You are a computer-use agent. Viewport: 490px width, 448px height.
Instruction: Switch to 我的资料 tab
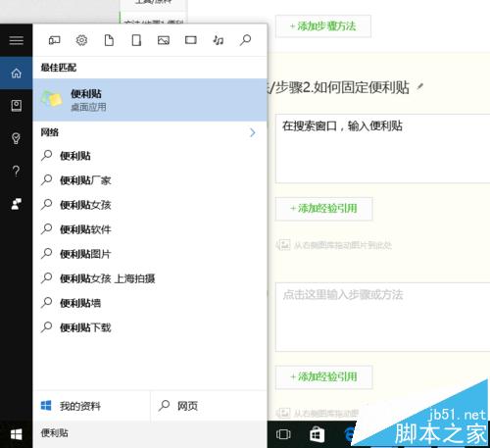[91, 406]
